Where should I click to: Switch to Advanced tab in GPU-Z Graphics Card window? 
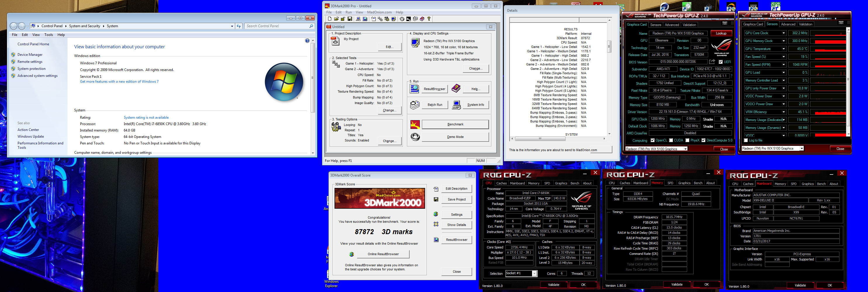672,25
